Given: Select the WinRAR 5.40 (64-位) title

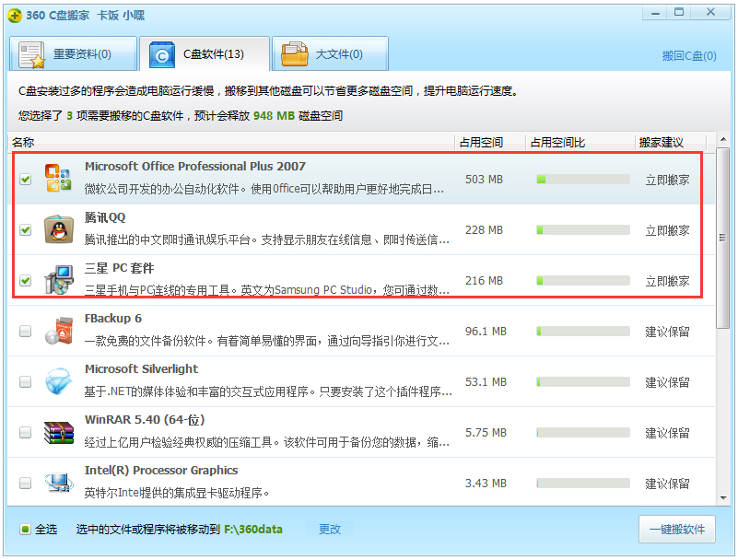Looking at the screenshot, I should 145,420.
